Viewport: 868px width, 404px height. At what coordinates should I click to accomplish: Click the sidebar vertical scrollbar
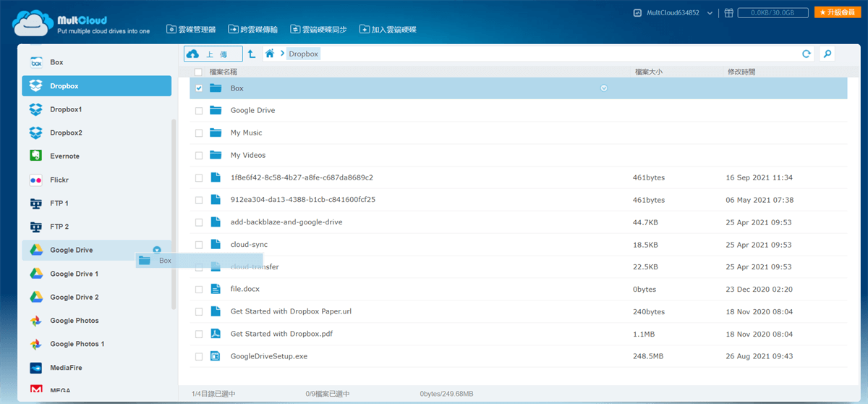pos(174,215)
